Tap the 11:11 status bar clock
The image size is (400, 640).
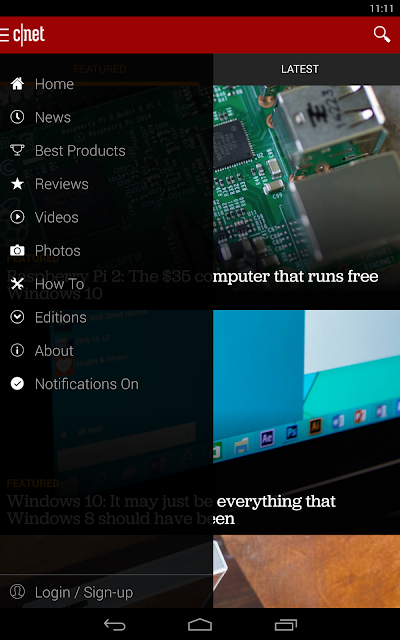pos(381,9)
